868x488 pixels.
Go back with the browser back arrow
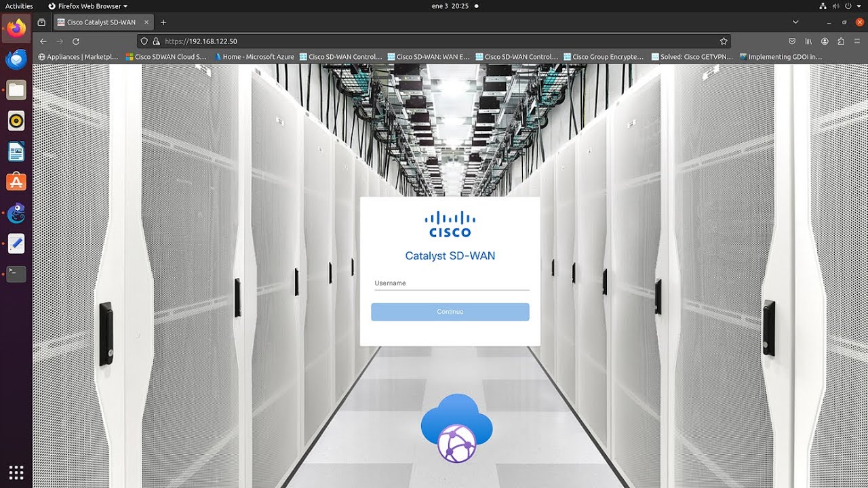43,41
